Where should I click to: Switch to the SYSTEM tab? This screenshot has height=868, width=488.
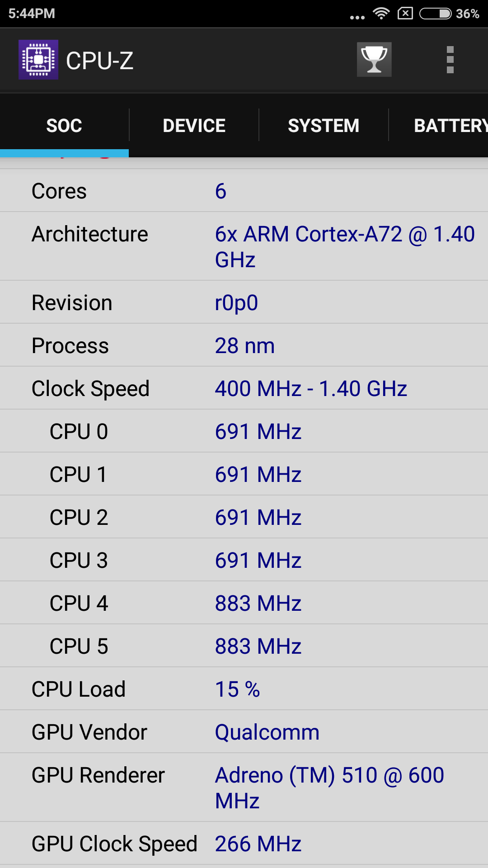pyautogui.click(x=324, y=126)
